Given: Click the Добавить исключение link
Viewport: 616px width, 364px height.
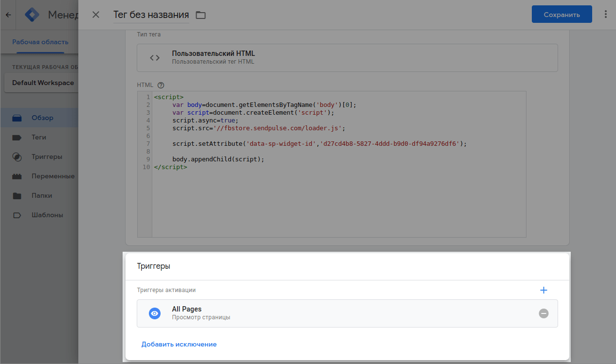Looking at the screenshot, I should point(179,344).
